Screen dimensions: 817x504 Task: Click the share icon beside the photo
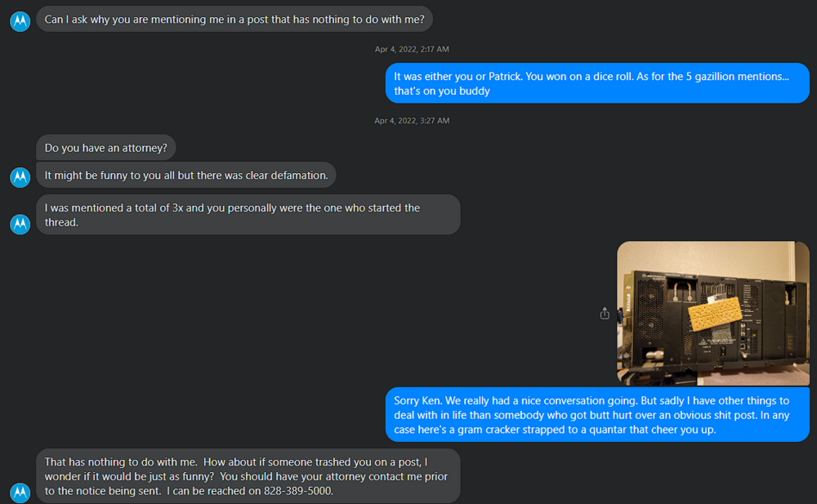click(x=605, y=313)
